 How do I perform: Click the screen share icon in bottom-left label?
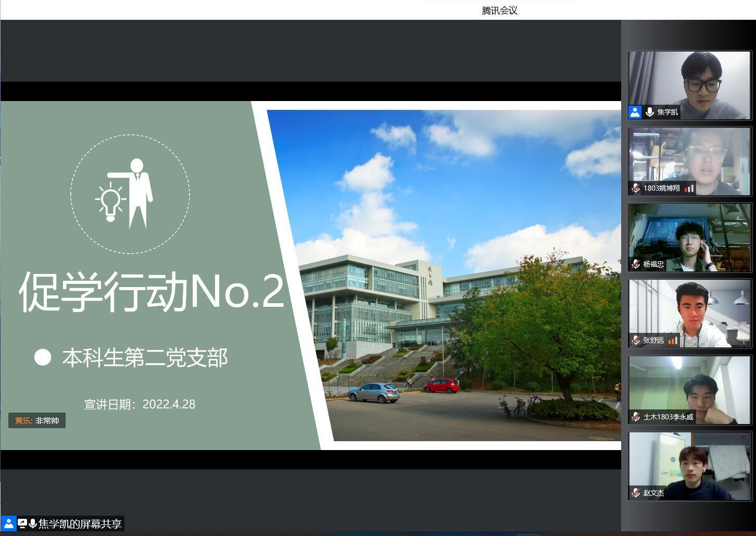click(x=22, y=523)
